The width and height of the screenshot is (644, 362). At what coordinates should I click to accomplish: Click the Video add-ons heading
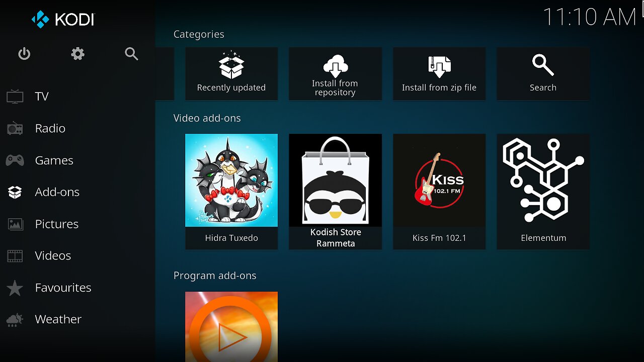click(x=207, y=119)
